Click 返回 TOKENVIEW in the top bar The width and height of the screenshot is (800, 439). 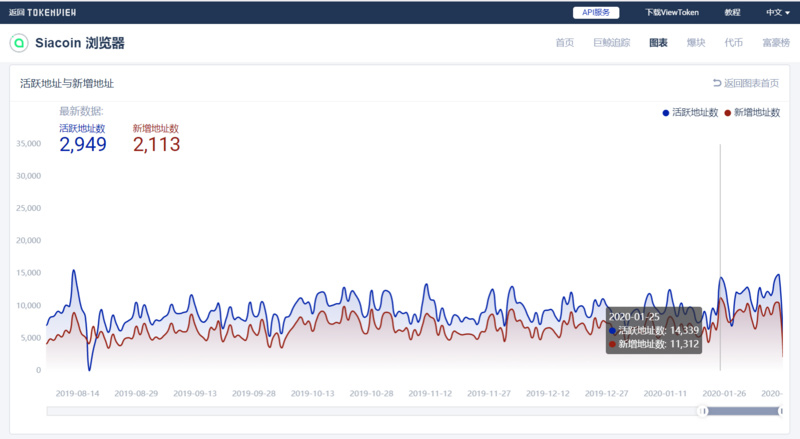[42, 13]
